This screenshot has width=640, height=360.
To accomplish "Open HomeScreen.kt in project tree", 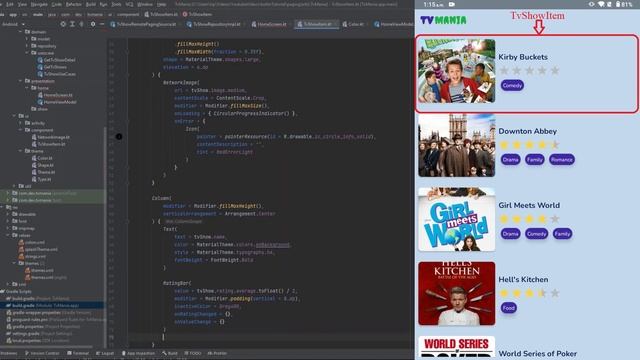I will pos(55,95).
